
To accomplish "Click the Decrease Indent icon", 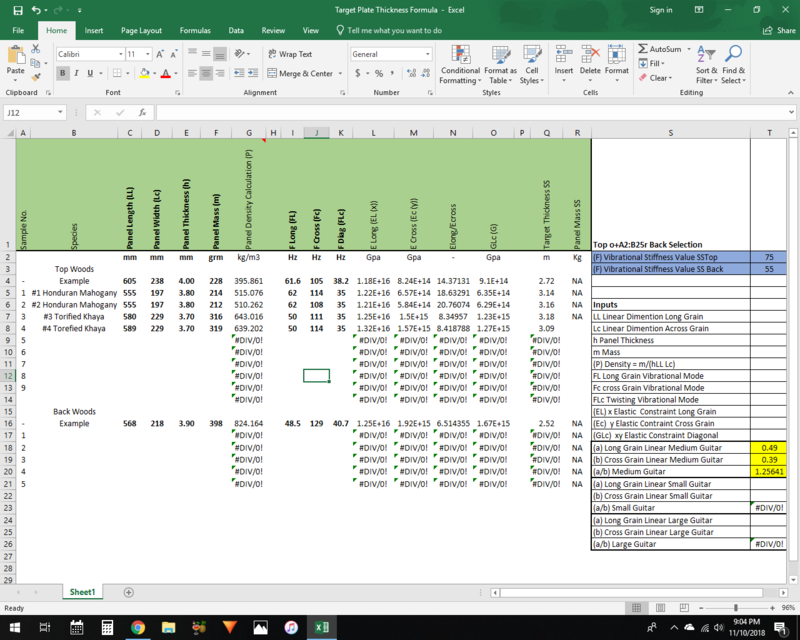I will coord(239,73).
